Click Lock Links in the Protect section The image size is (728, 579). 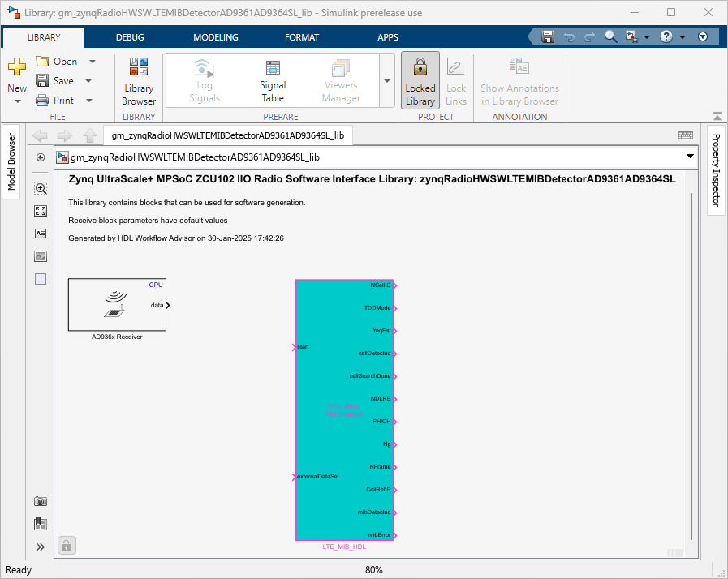tap(456, 82)
